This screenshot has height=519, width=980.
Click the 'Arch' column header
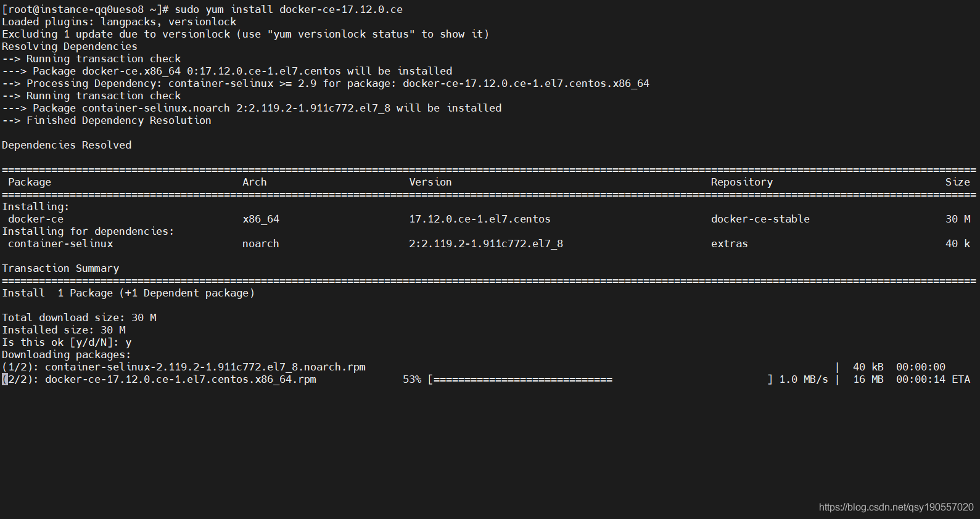(x=255, y=182)
